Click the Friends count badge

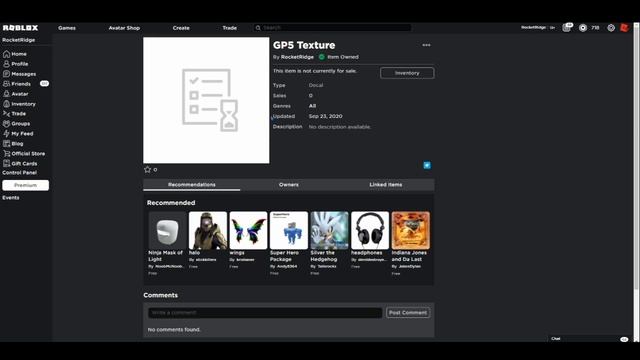click(44, 83)
